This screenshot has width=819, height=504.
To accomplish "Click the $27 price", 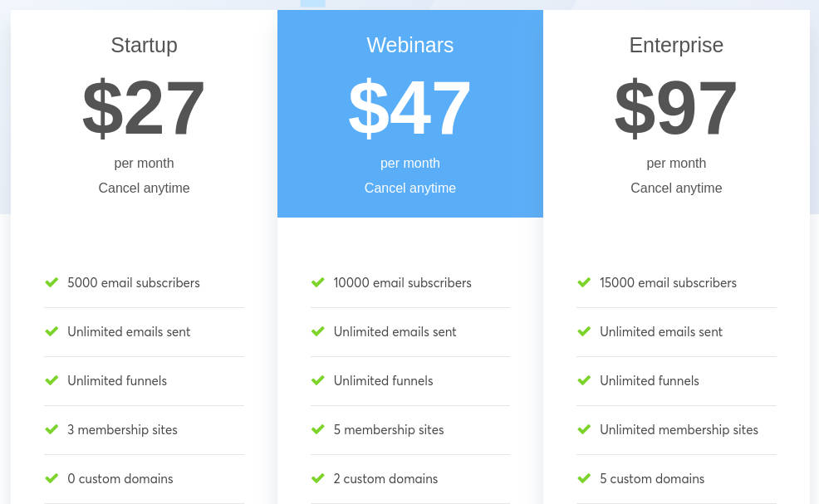I will point(144,108).
